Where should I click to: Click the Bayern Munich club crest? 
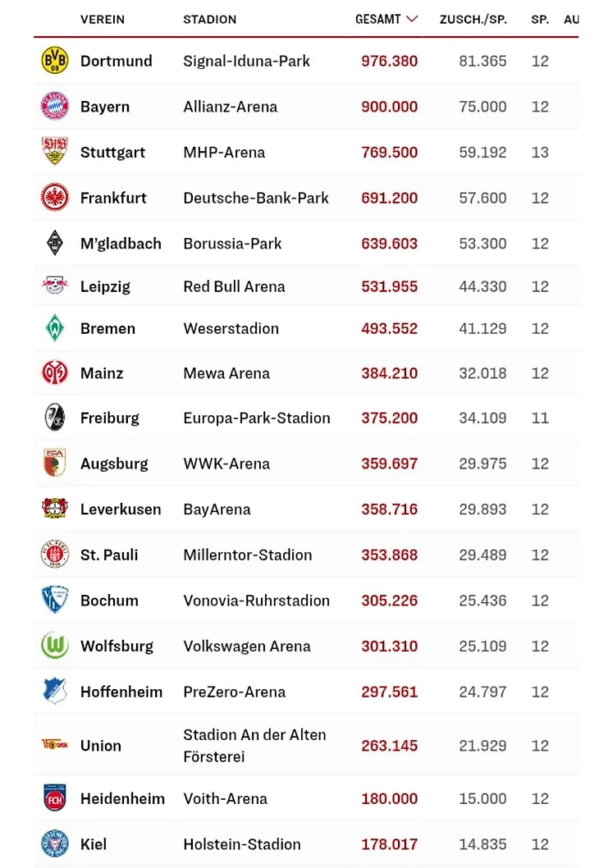point(55,107)
